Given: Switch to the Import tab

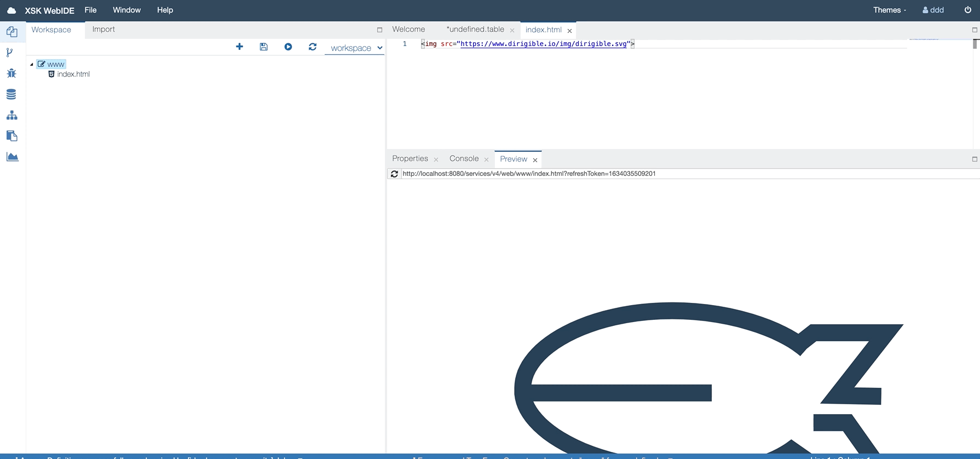Looking at the screenshot, I should (x=103, y=30).
